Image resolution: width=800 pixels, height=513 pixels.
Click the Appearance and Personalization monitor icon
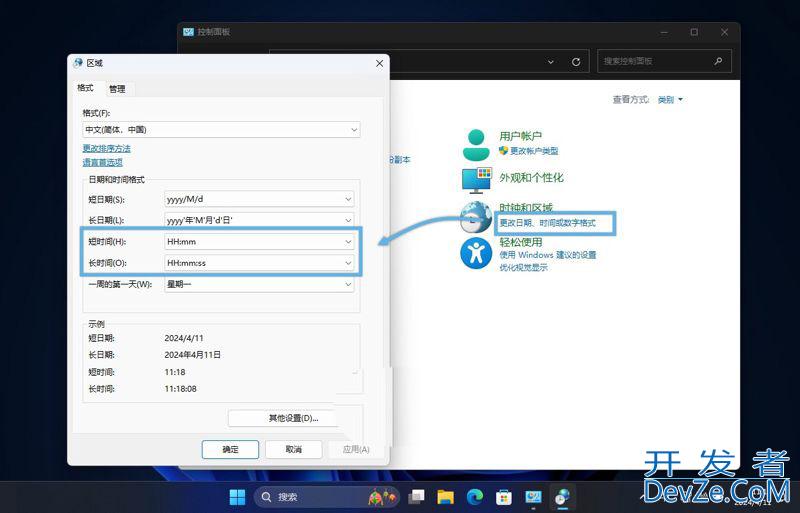coord(477,180)
